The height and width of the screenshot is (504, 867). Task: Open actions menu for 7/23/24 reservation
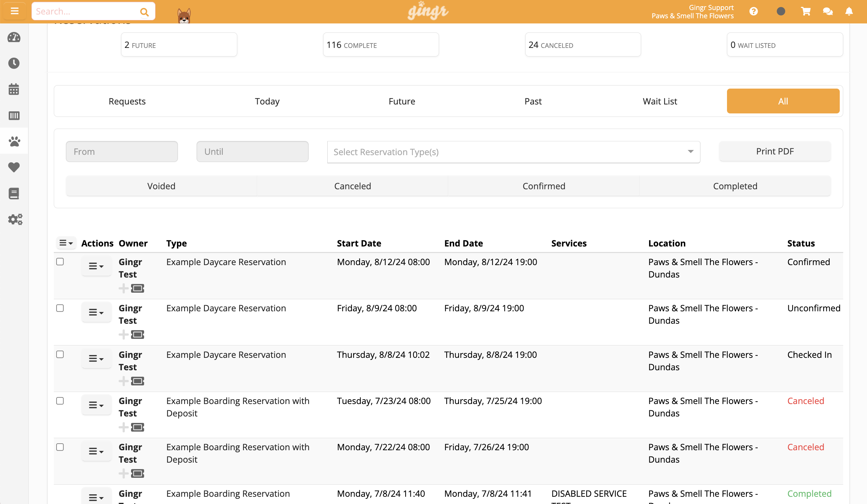[x=96, y=405]
